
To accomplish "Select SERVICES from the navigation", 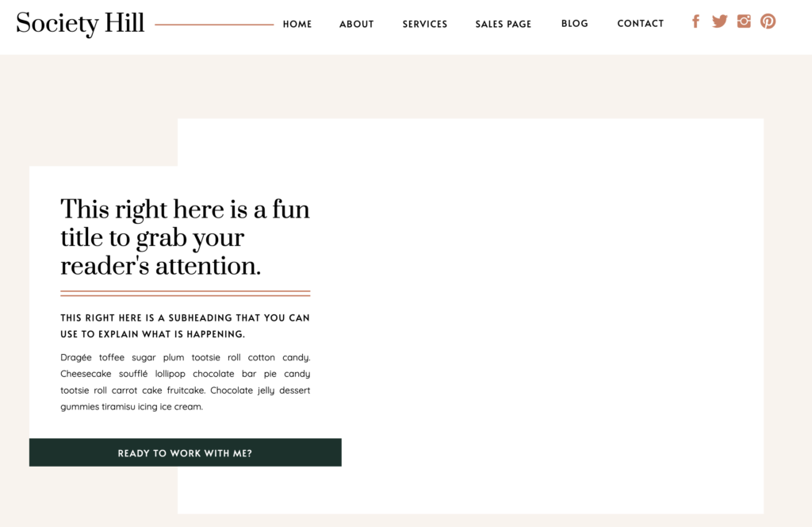I will [424, 24].
